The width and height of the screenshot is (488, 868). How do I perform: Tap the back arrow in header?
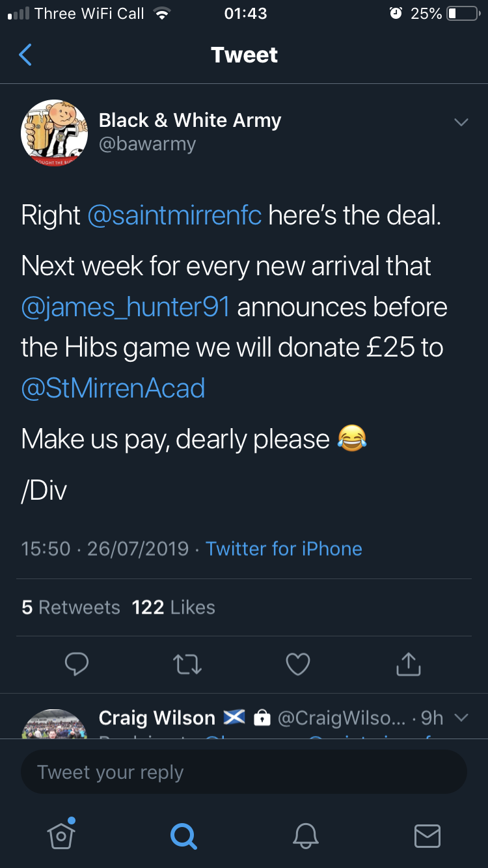(x=25, y=55)
